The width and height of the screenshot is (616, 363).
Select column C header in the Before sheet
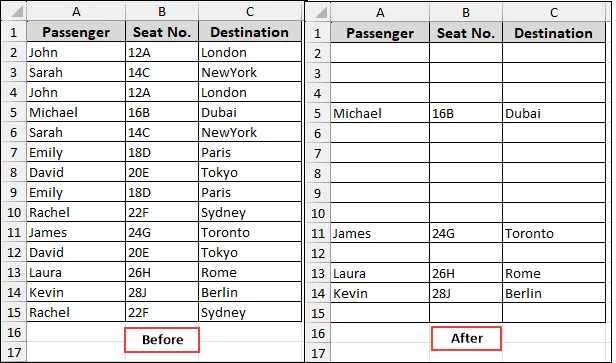click(250, 12)
